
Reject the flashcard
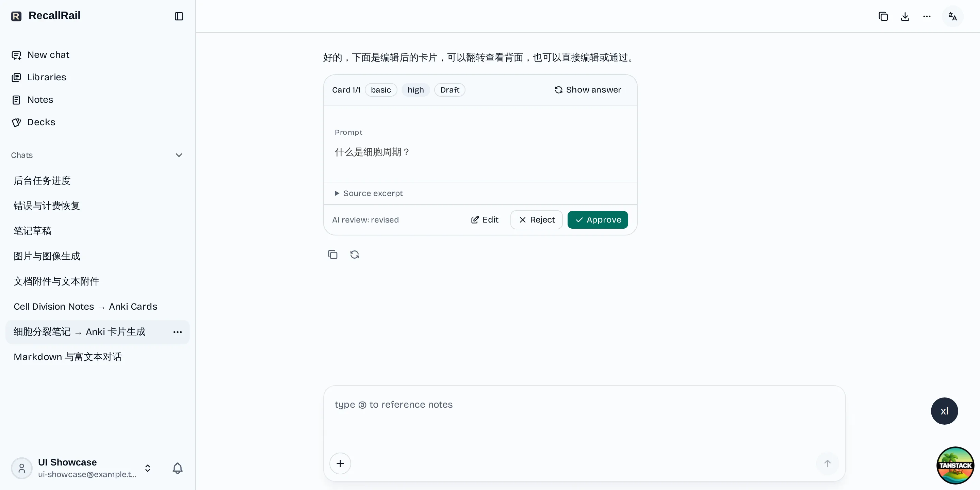tap(536, 220)
